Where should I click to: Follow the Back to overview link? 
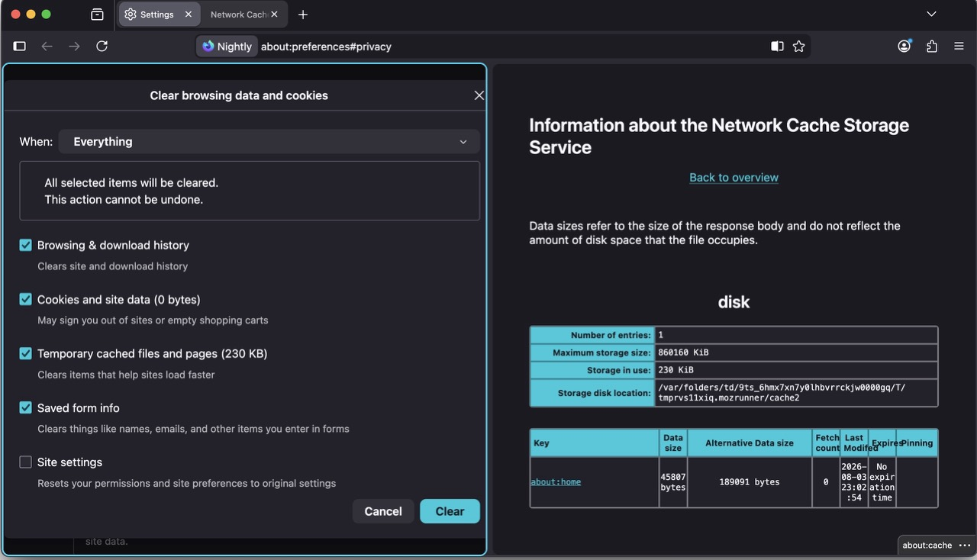click(734, 178)
